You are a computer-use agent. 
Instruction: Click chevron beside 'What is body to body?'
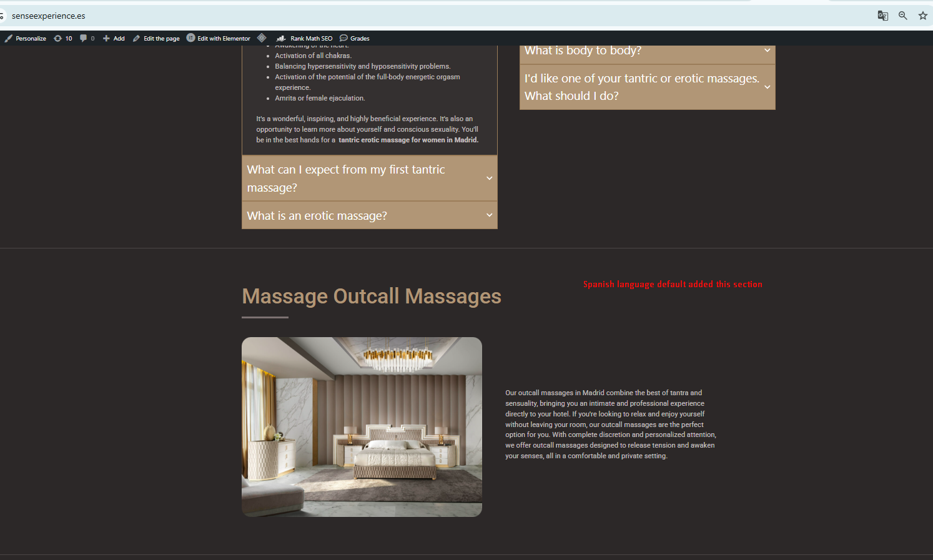coord(768,51)
